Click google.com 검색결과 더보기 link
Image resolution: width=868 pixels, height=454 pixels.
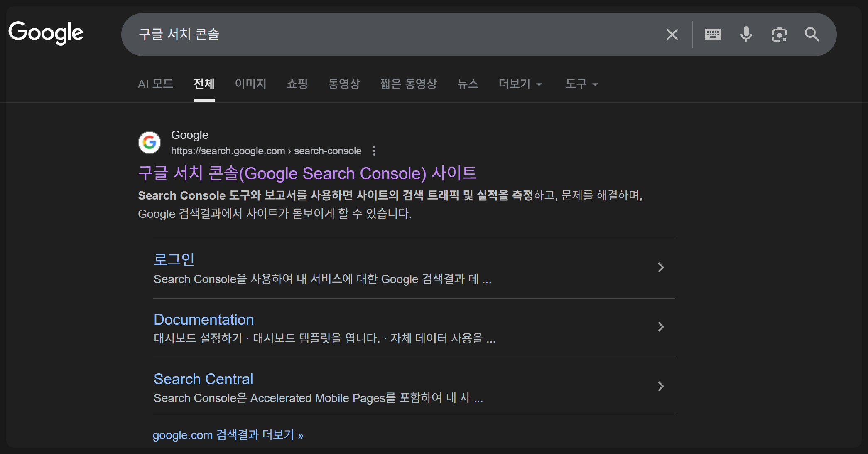pyautogui.click(x=228, y=435)
